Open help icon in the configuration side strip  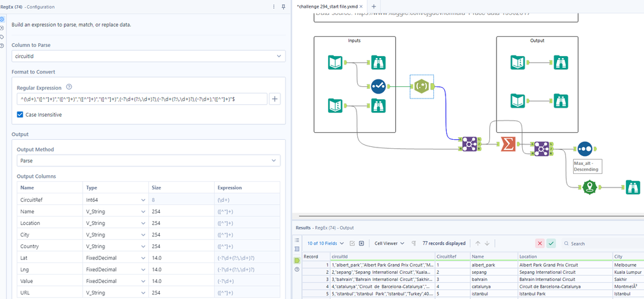(x=3, y=45)
